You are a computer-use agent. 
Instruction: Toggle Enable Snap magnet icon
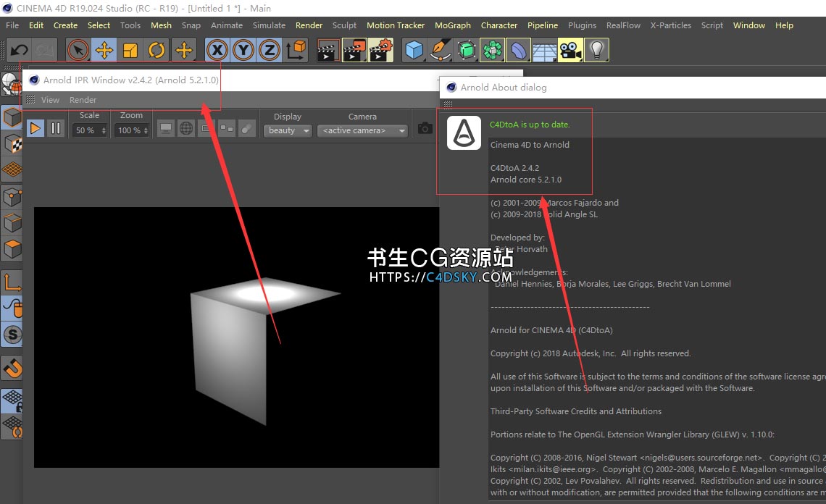[x=12, y=368]
